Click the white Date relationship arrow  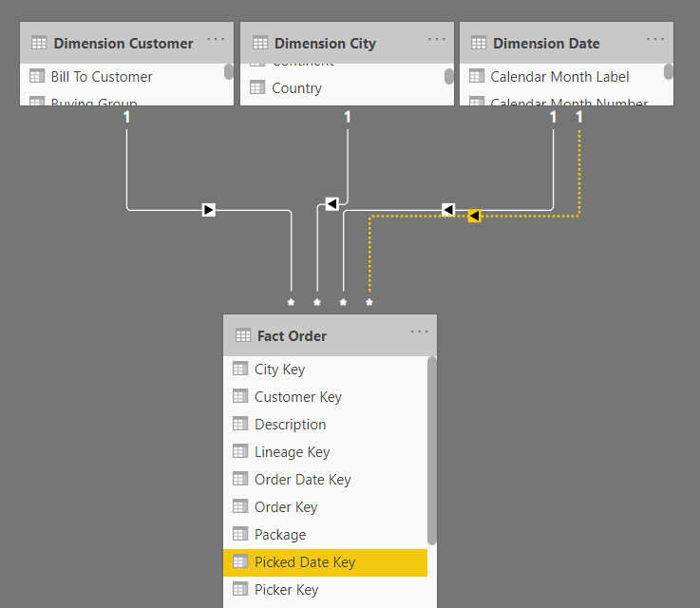tap(448, 209)
